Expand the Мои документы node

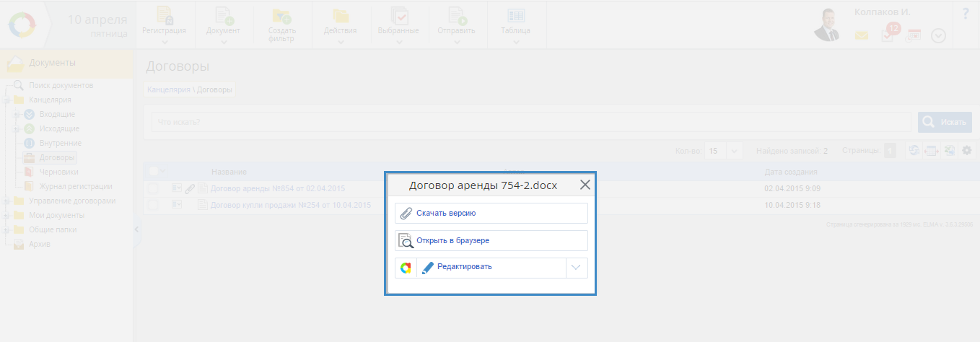point(6,216)
